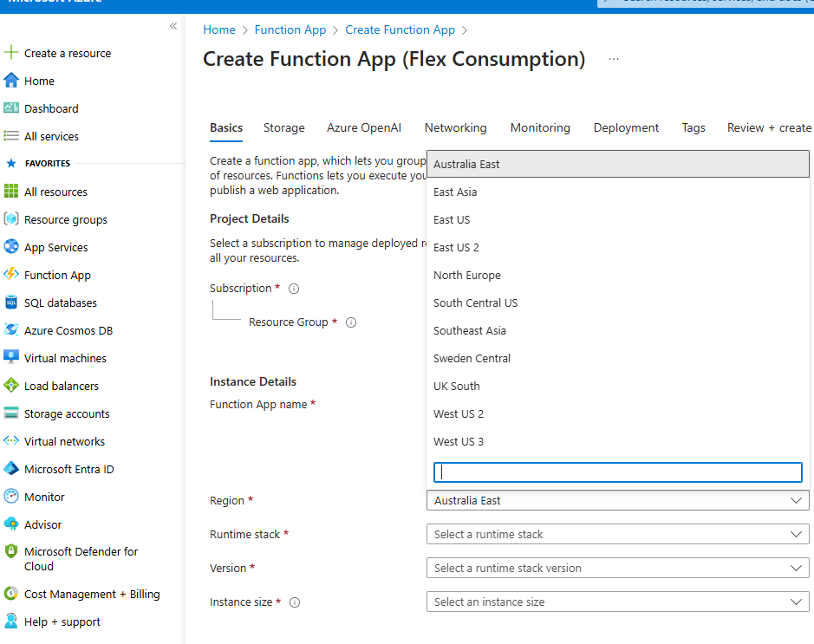This screenshot has height=644, width=814.
Task: Open the Runtime stack dropdown
Action: click(x=618, y=534)
